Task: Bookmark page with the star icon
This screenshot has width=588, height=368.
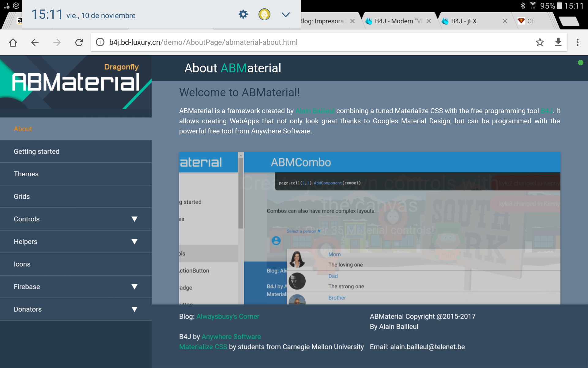Action: tap(540, 42)
